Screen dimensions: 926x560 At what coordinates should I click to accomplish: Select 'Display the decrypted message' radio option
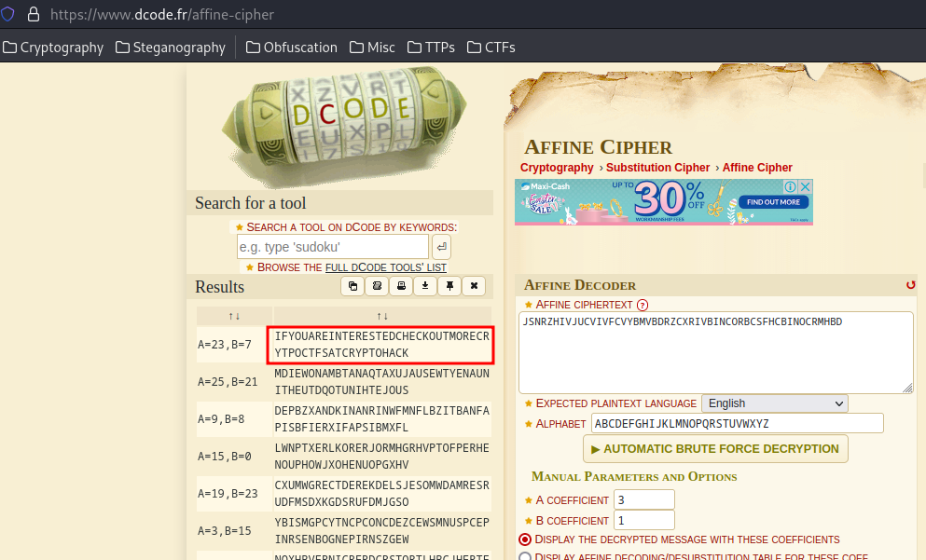525,540
